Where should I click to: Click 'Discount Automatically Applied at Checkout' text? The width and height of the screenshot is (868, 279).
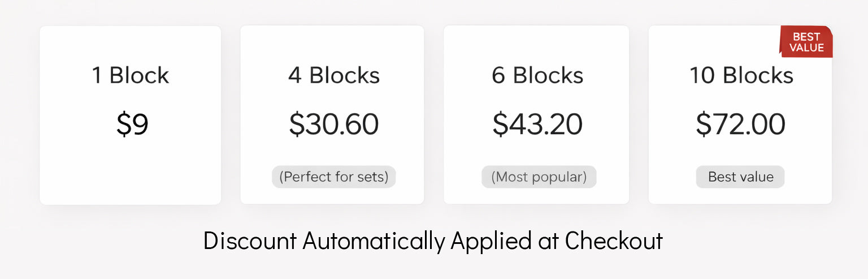(x=433, y=241)
